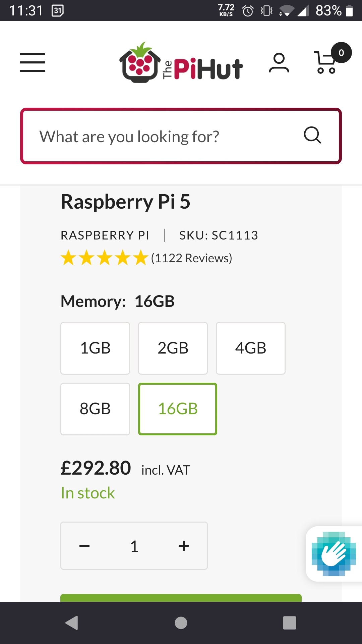The image size is (362, 644).
Task: Open the 1122 Reviews link
Action: [x=191, y=258]
